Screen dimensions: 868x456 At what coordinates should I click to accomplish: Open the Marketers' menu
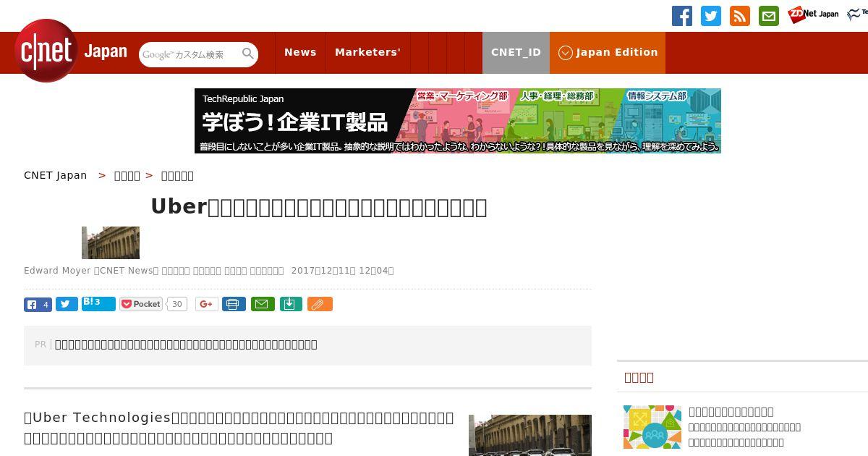pos(367,52)
